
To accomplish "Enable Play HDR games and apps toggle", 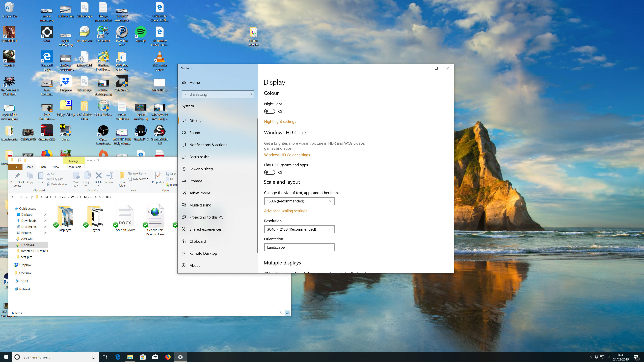I will 270,172.
